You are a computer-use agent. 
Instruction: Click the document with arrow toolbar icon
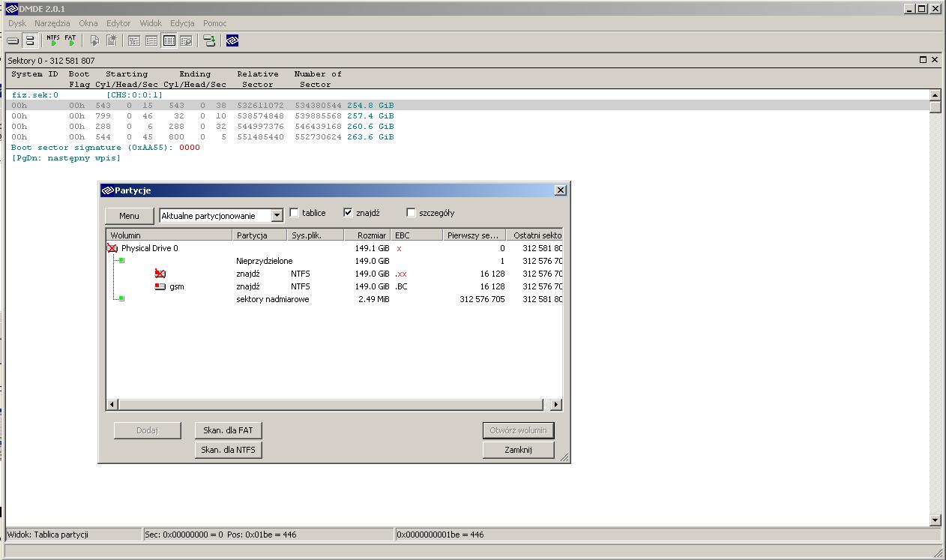[x=94, y=40]
